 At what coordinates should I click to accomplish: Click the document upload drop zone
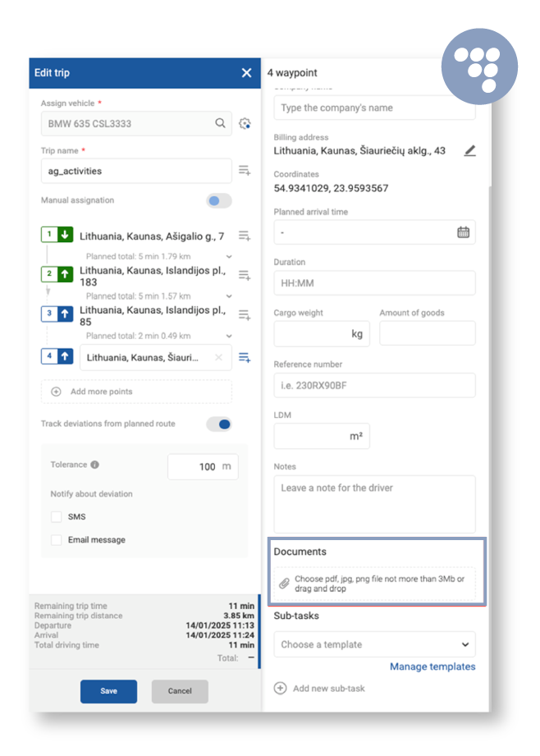click(374, 584)
